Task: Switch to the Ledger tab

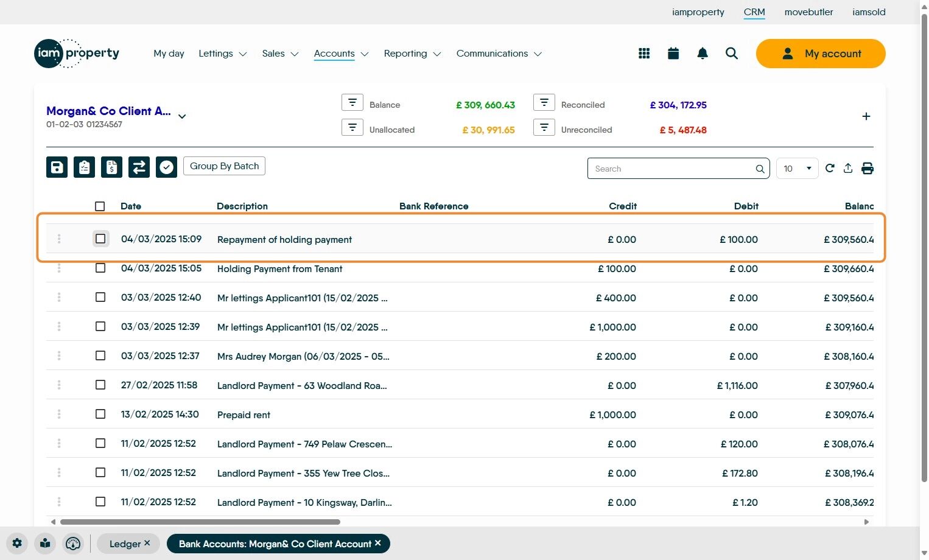Action: pyautogui.click(x=125, y=544)
